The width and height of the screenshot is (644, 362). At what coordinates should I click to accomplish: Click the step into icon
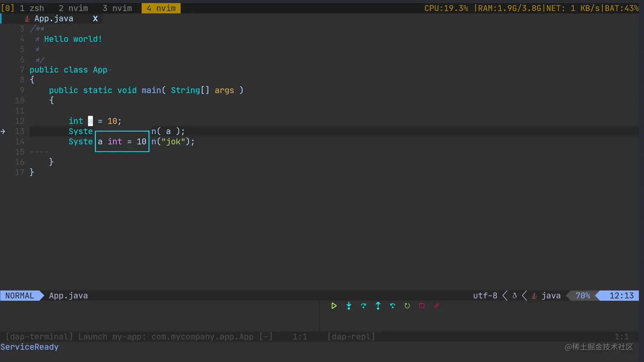[x=349, y=306]
